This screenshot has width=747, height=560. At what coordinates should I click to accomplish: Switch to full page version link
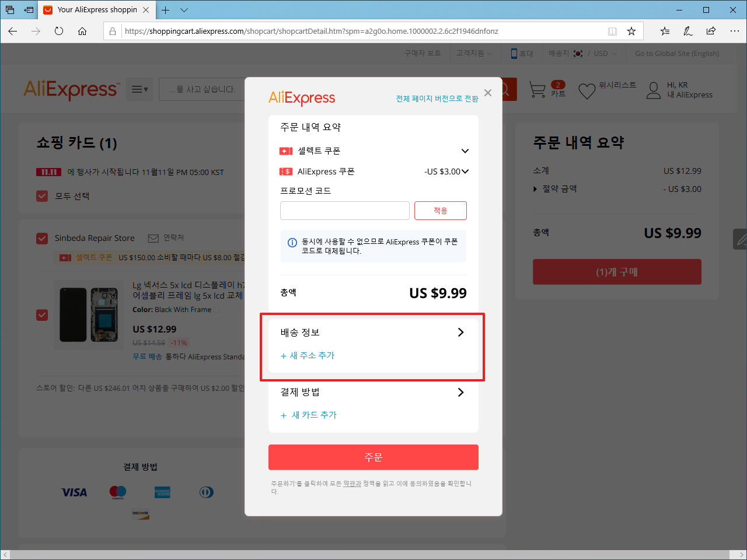coord(437,99)
